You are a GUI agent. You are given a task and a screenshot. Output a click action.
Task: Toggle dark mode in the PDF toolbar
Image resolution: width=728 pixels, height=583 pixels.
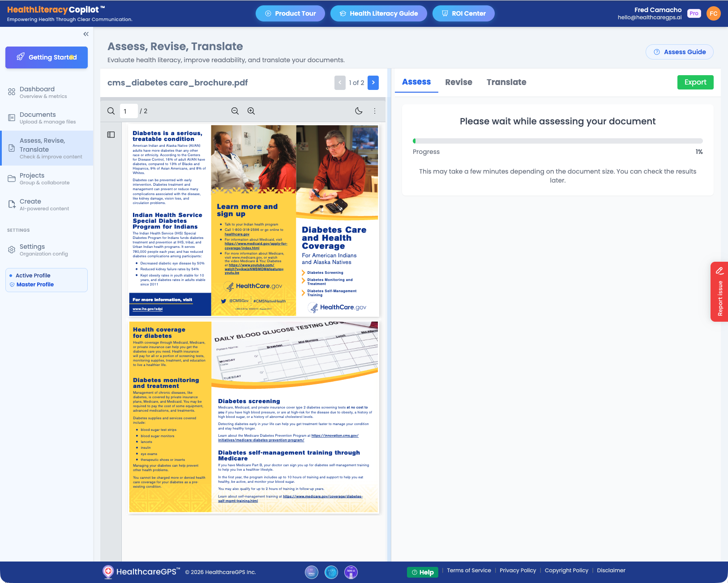(359, 111)
